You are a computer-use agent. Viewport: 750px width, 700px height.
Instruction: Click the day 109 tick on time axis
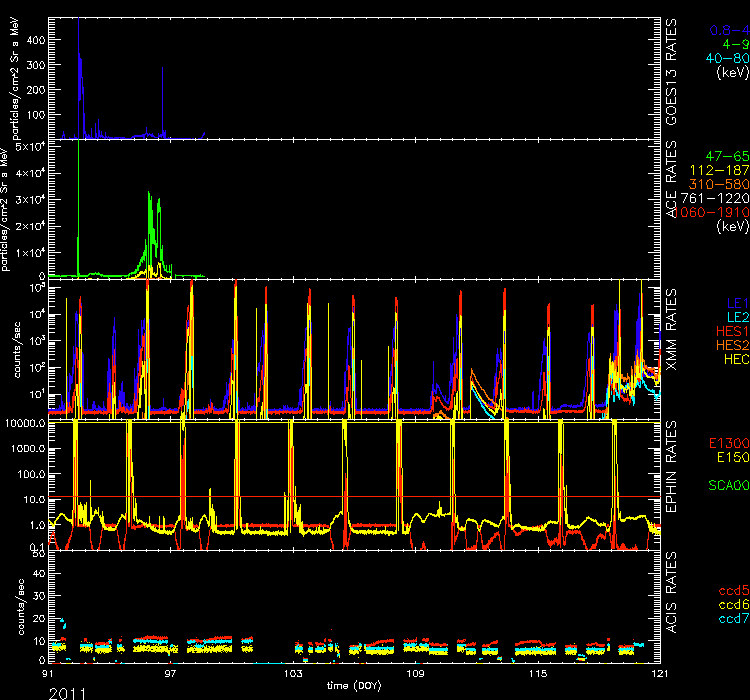point(414,675)
